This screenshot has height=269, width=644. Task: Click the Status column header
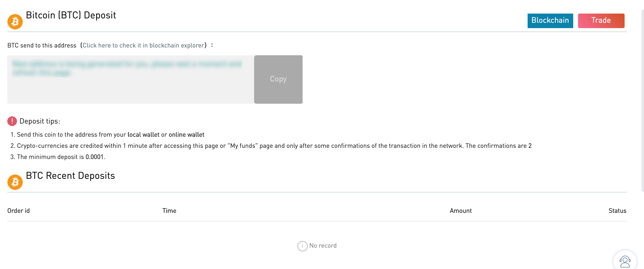[x=617, y=211]
